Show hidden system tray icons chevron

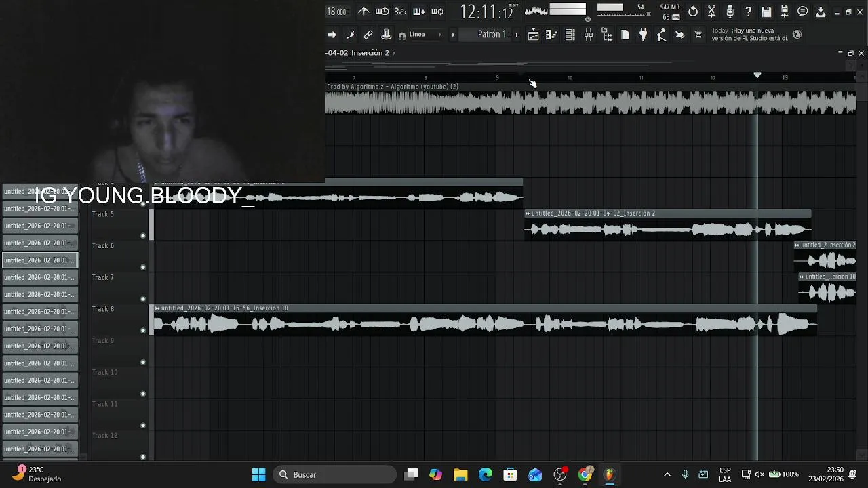tap(667, 474)
